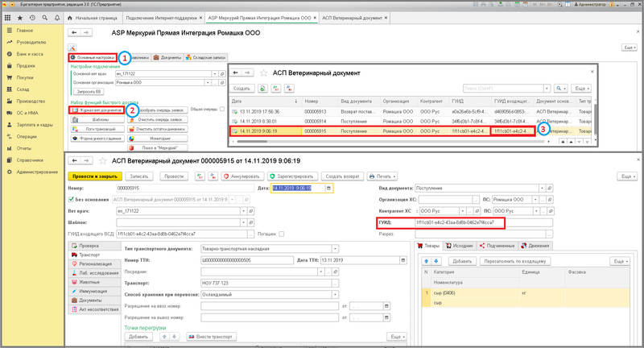This screenshot has height=348, width=644.
Task: Move row down arrow in Товары tab
Action: tap(436, 261)
